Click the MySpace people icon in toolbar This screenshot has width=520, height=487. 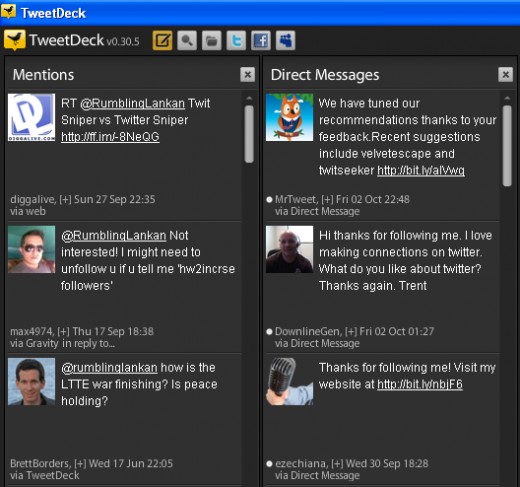(x=285, y=41)
